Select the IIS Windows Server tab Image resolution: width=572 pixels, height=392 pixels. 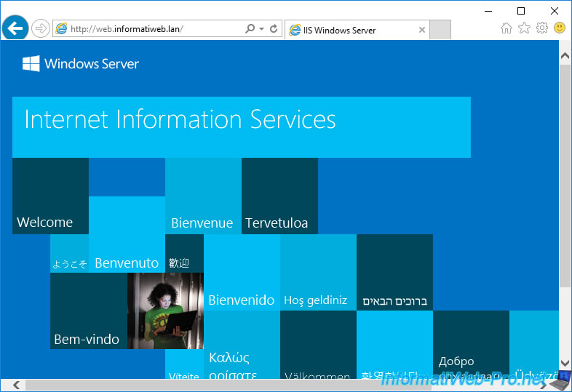click(357, 30)
